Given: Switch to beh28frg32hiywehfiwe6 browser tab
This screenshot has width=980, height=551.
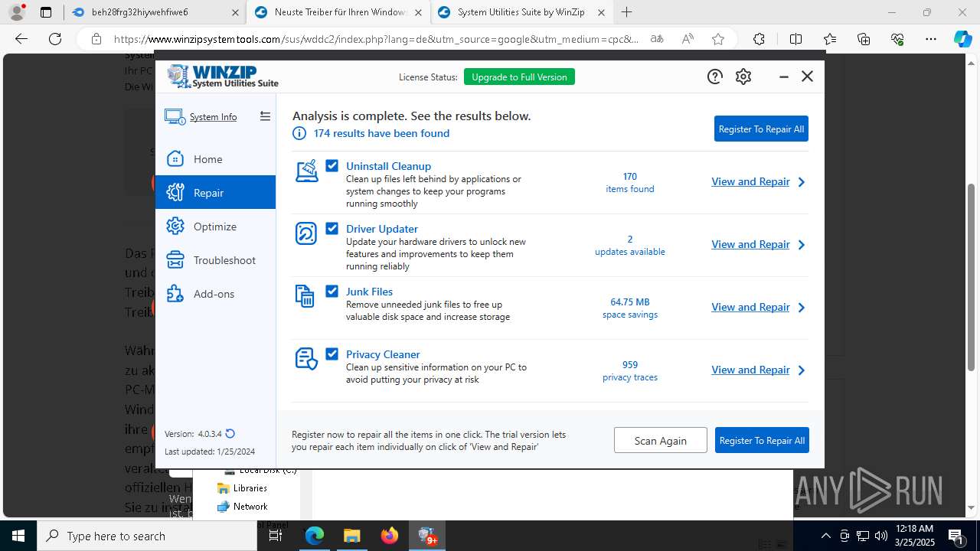Looking at the screenshot, I should [x=154, y=12].
